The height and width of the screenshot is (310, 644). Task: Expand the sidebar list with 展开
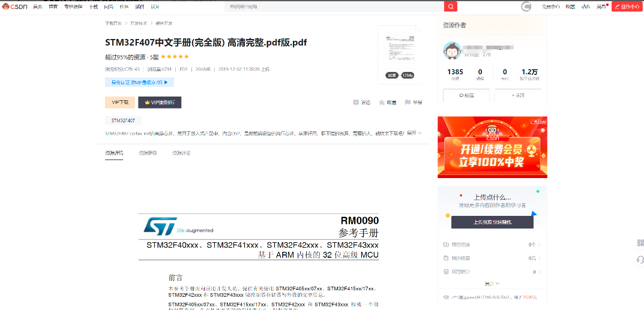coord(492,284)
